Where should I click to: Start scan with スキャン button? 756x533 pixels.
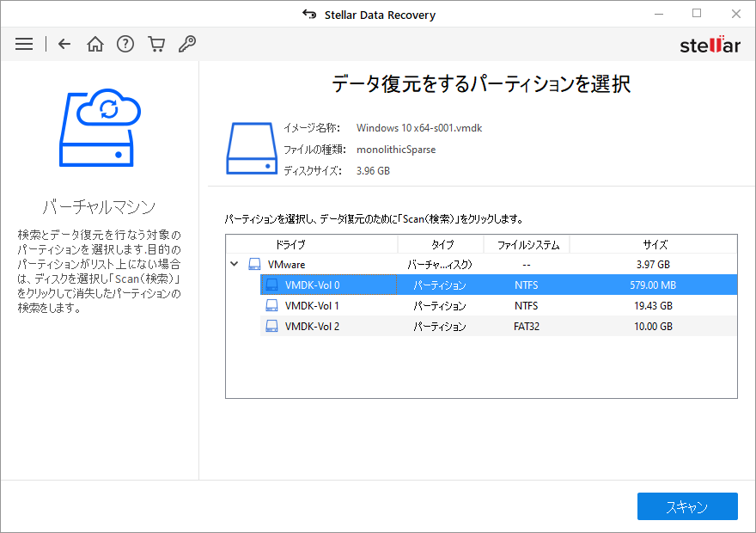[687, 506]
